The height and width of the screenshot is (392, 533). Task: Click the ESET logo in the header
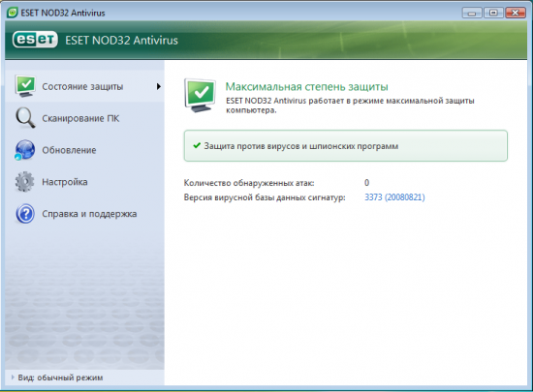tap(35, 40)
